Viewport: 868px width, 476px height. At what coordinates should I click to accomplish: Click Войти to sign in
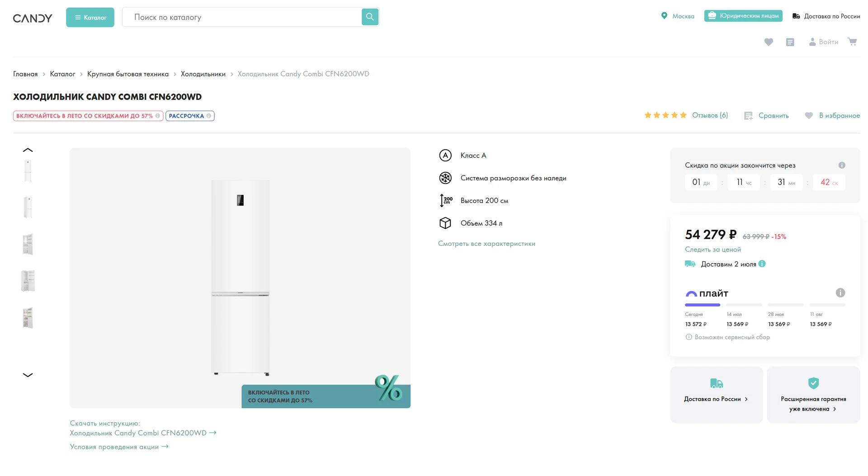point(823,42)
